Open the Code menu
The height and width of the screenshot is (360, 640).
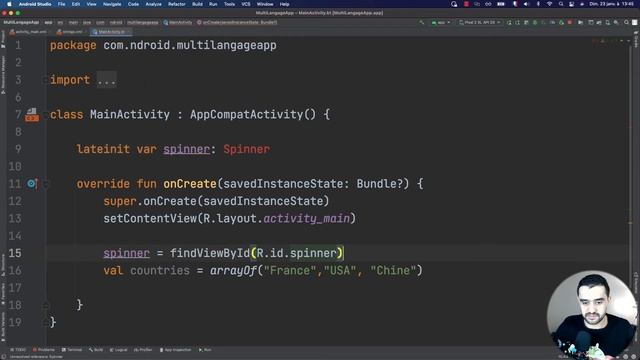(x=133, y=4)
